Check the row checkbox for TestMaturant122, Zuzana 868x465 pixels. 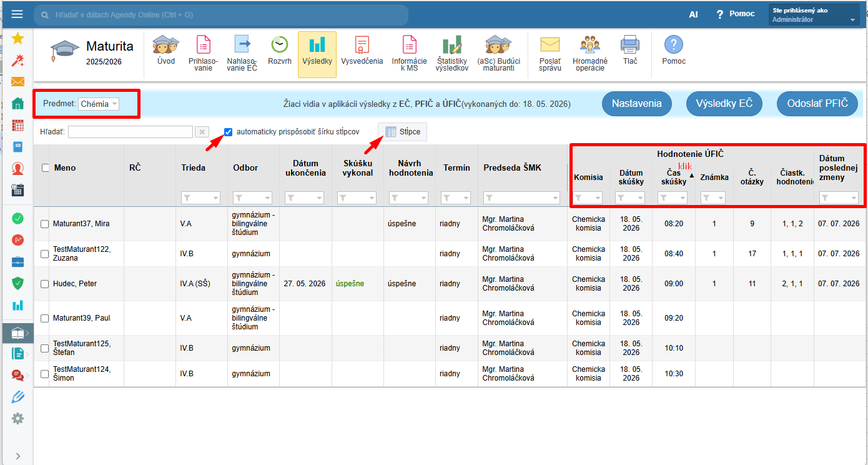coord(44,254)
